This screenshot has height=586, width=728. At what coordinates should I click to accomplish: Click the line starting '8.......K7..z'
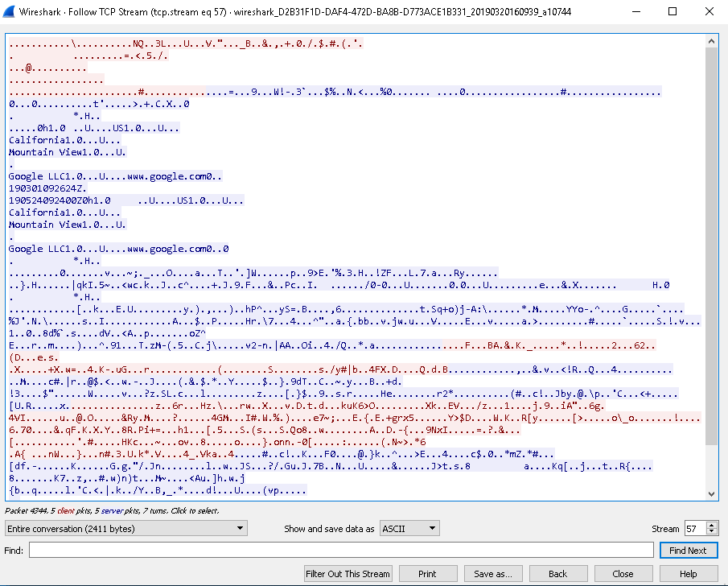127,478
